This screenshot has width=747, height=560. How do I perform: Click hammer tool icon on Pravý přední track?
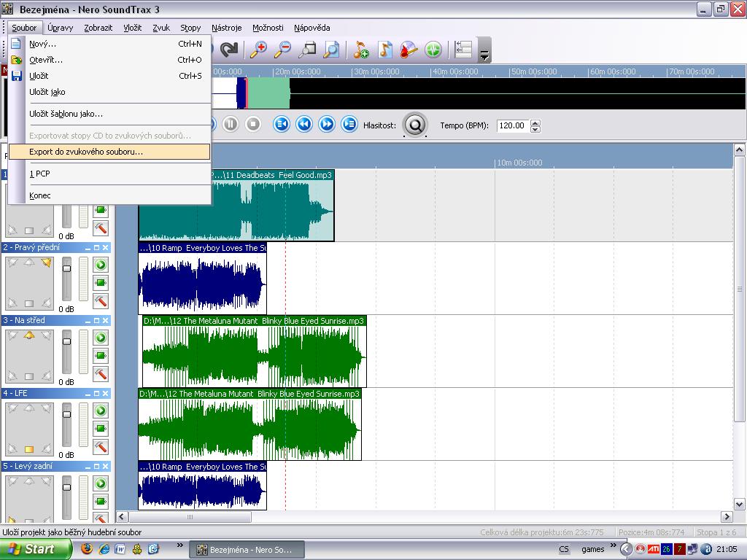point(101,301)
